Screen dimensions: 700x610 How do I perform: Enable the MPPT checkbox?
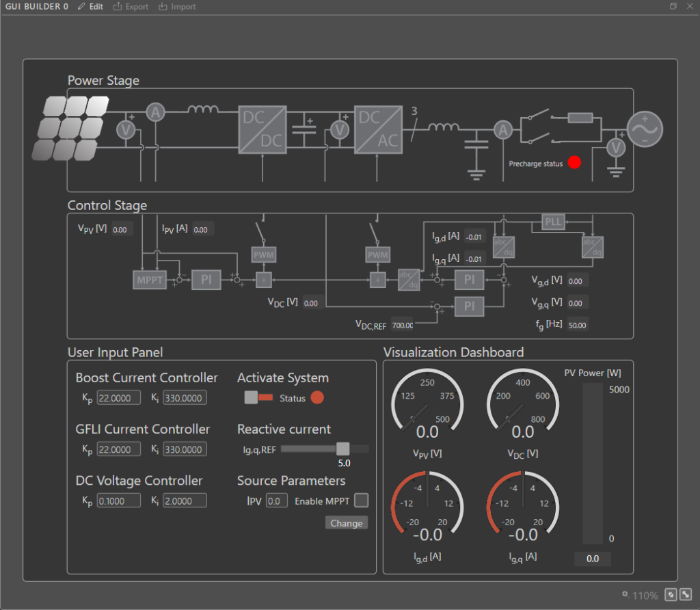(361, 501)
